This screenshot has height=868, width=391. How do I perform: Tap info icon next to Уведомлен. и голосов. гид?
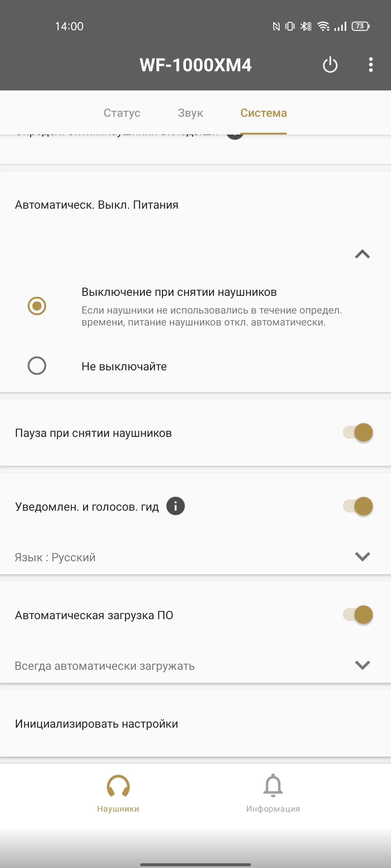(x=176, y=506)
